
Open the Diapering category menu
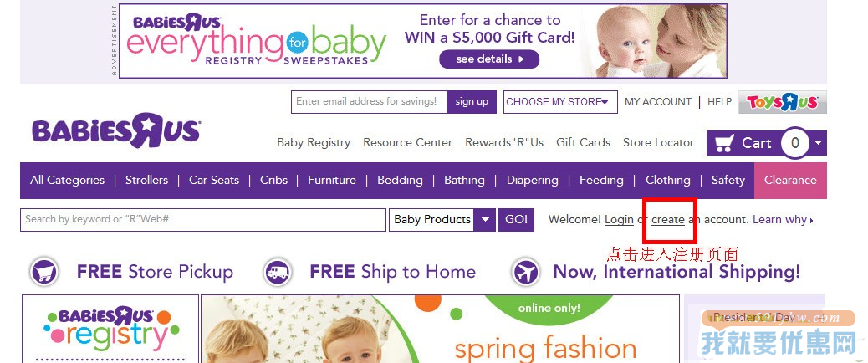click(x=532, y=181)
